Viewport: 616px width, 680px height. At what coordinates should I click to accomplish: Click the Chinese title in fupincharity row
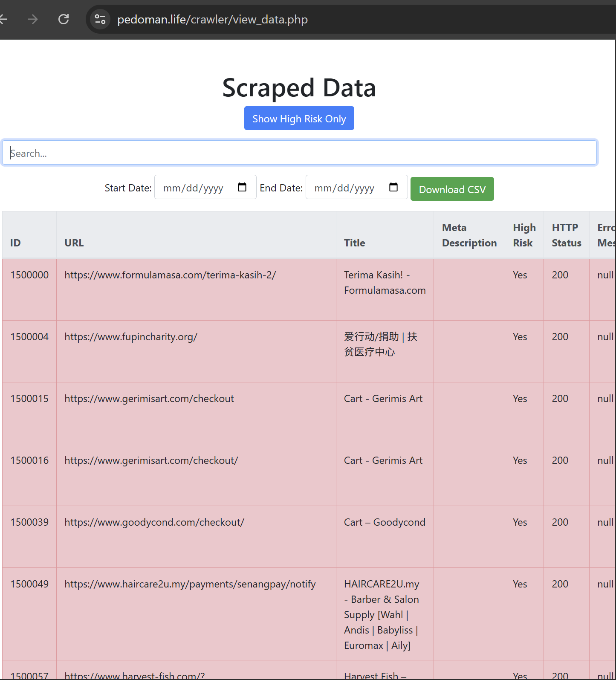381,344
